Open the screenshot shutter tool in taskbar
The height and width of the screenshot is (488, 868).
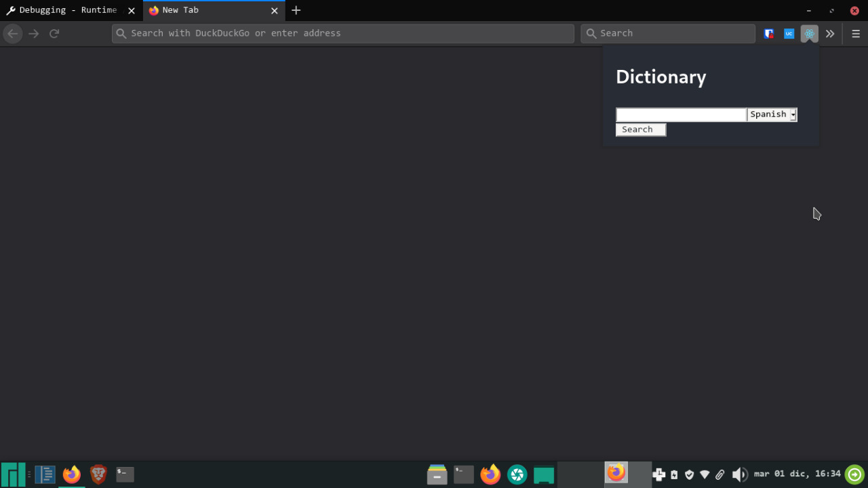click(517, 474)
